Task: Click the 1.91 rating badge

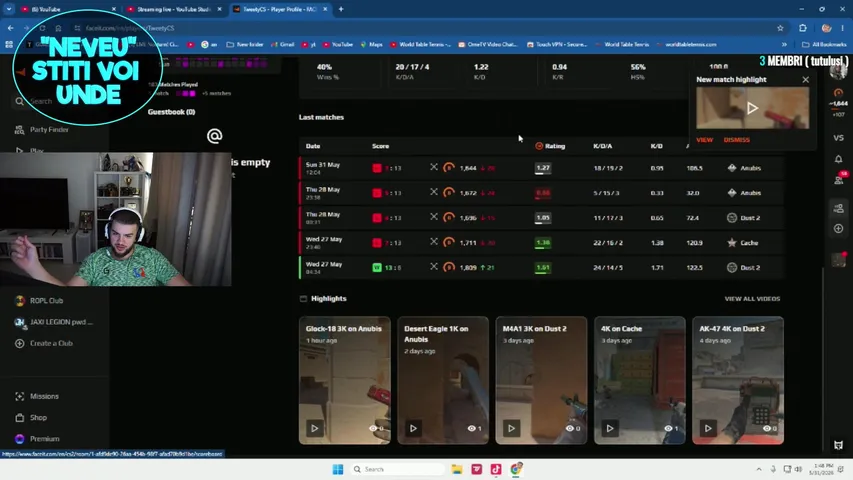Action: point(542,268)
